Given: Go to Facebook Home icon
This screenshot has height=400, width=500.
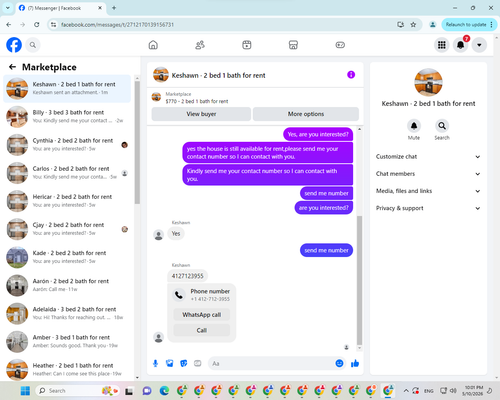Looking at the screenshot, I should click(x=153, y=45).
